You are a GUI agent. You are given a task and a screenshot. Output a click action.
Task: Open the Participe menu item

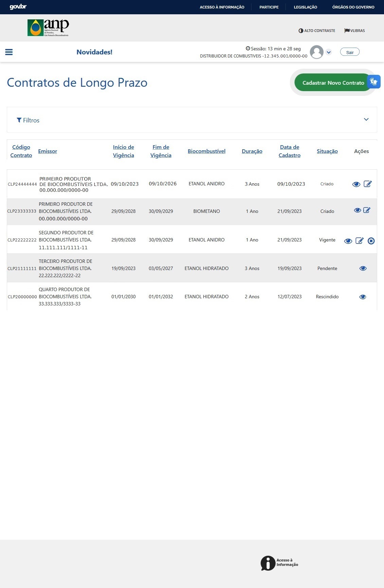click(269, 7)
